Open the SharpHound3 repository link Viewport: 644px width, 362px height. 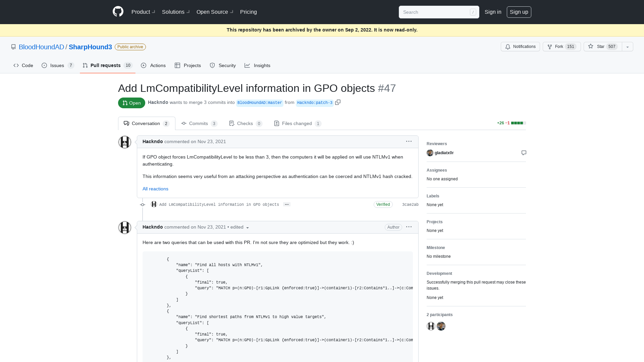90,47
